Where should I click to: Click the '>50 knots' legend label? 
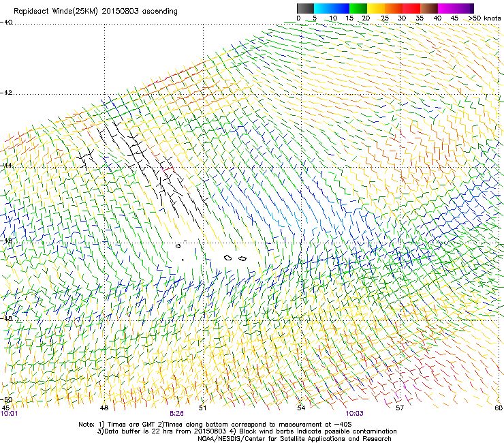484,18
